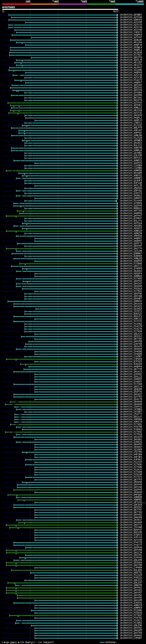Click the Large gaps legend text
This screenshot has width=146, height=644.
click(28, 642)
